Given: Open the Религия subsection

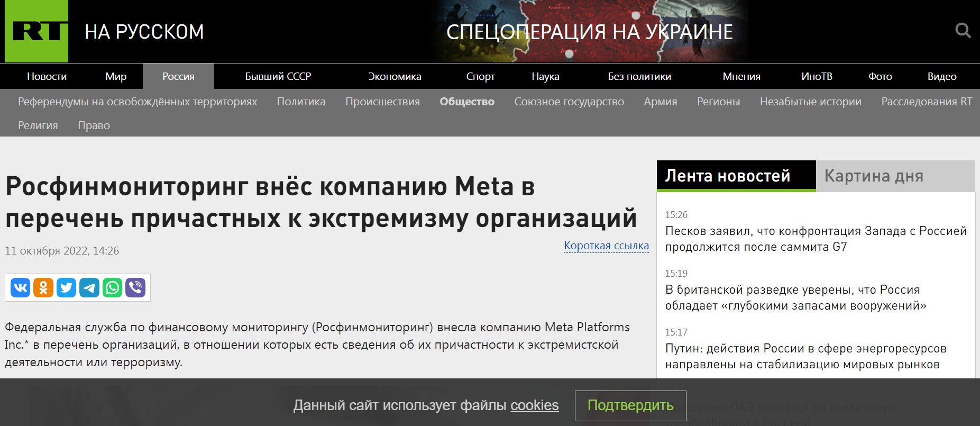Looking at the screenshot, I should click(x=38, y=125).
